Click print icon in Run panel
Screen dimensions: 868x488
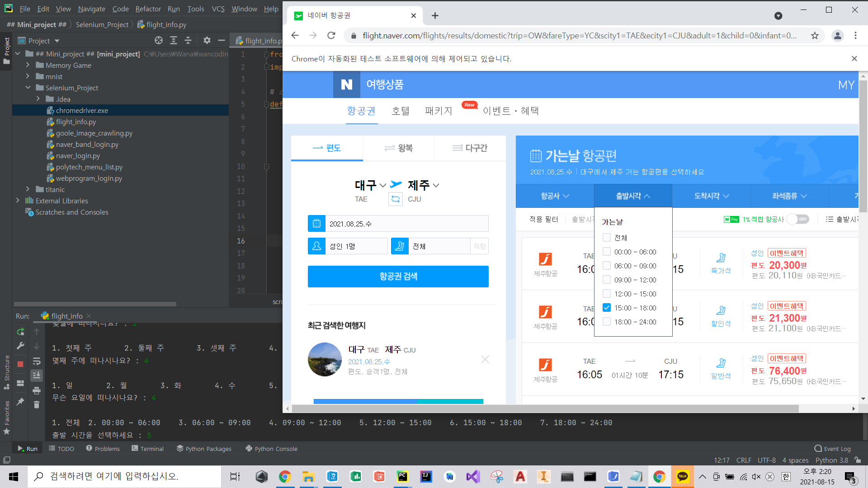click(x=37, y=390)
